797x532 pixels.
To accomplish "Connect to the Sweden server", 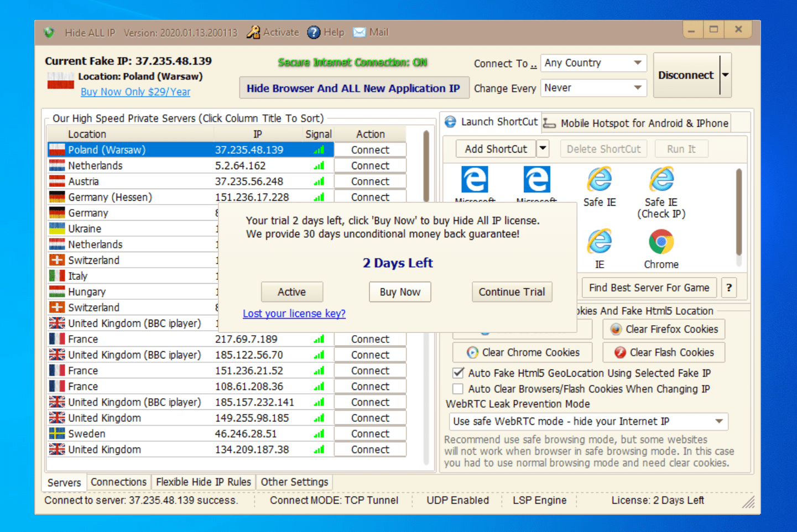I will [370, 434].
